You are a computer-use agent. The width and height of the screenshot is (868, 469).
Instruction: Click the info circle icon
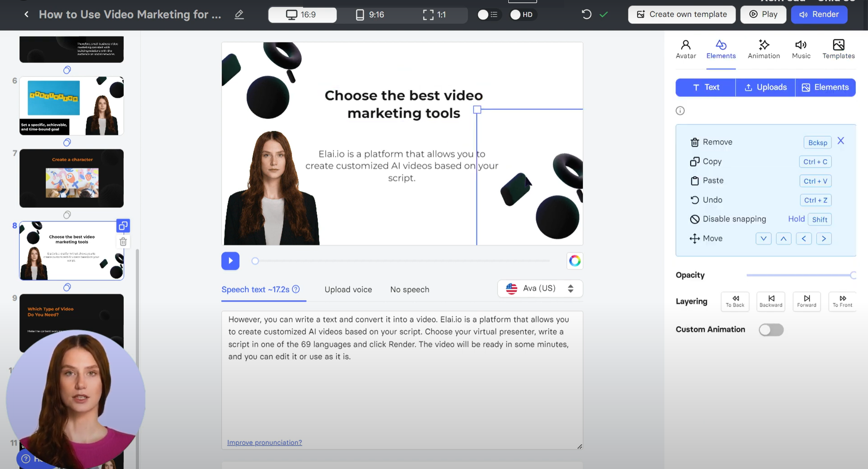680,111
